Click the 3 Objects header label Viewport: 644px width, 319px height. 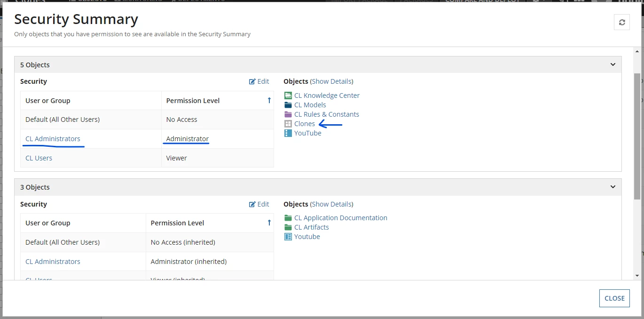tap(35, 187)
